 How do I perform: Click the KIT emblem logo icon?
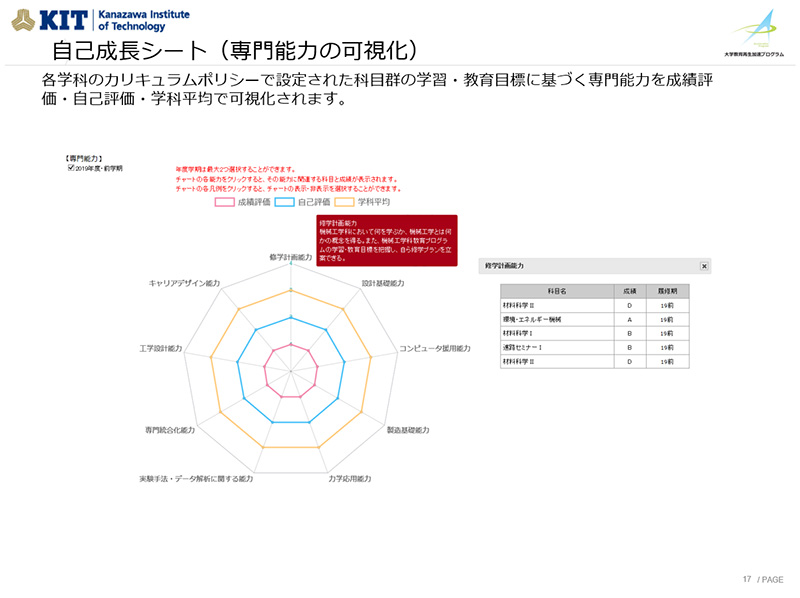point(23,20)
